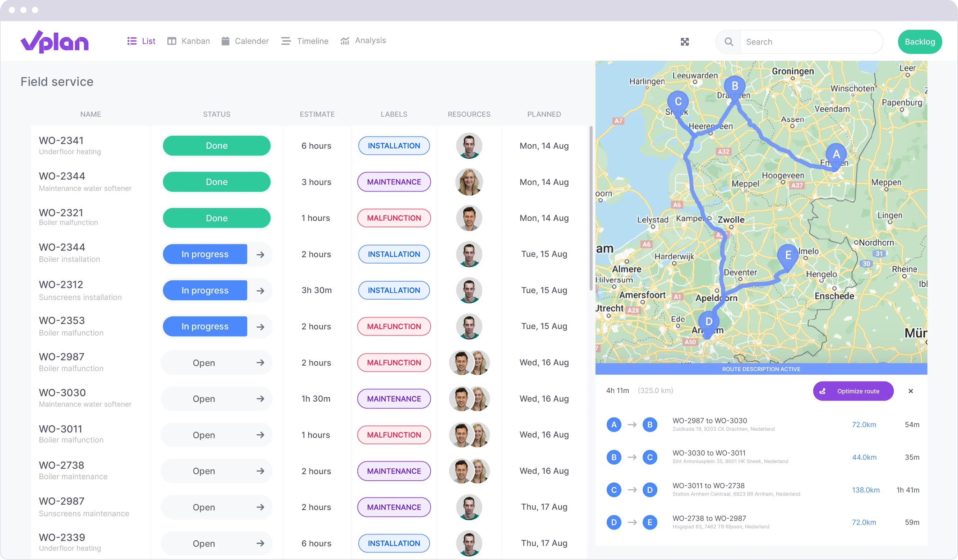Click the Optimize route button
This screenshot has height=560, width=958.
[853, 391]
